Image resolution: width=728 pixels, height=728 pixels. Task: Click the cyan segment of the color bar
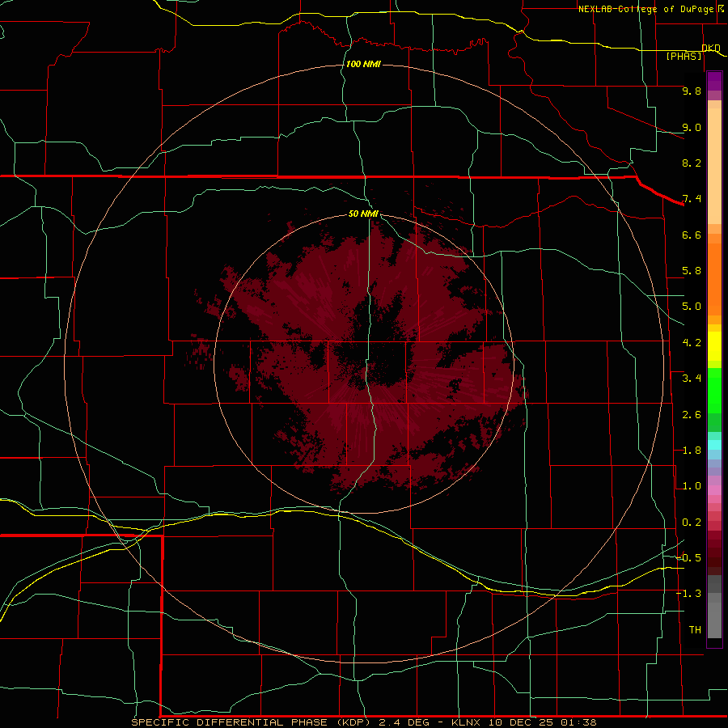click(714, 445)
